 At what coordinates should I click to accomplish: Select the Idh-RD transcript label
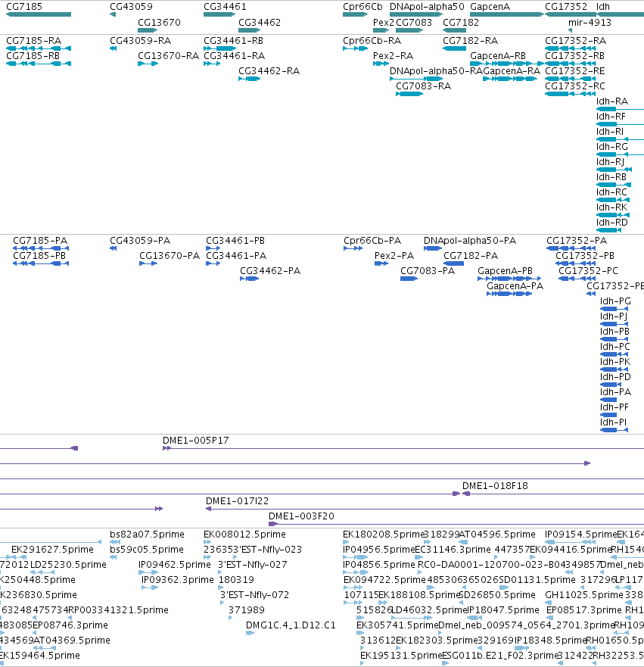click(x=611, y=223)
